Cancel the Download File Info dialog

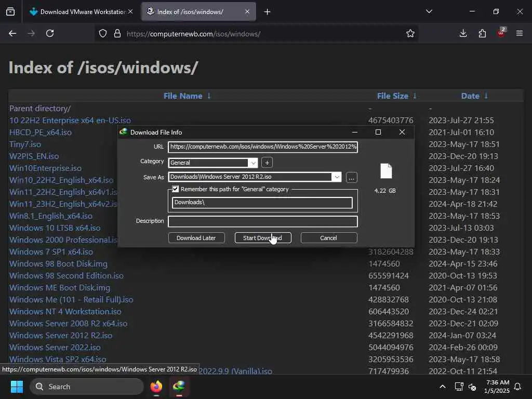329,238
